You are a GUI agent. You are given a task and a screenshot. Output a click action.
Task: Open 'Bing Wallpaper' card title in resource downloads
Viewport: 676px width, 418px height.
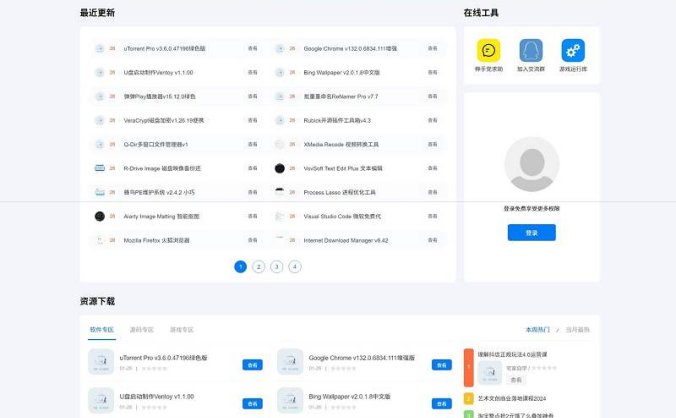point(350,396)
